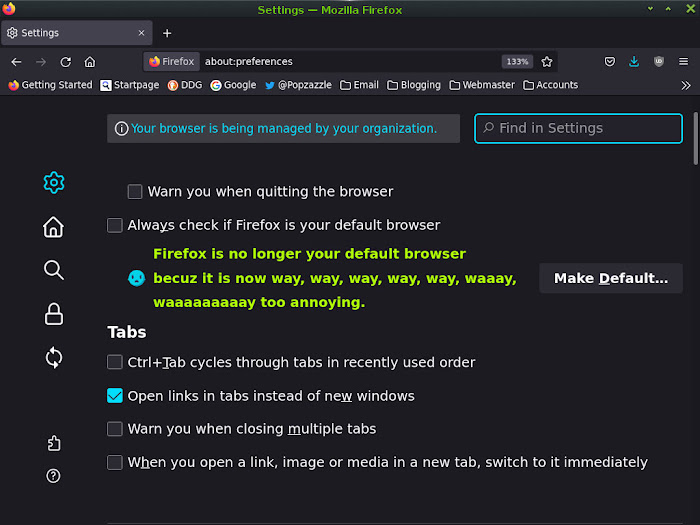700x525 pixels.
Task: Click the Make Default… button
Action: pos(611,278)
